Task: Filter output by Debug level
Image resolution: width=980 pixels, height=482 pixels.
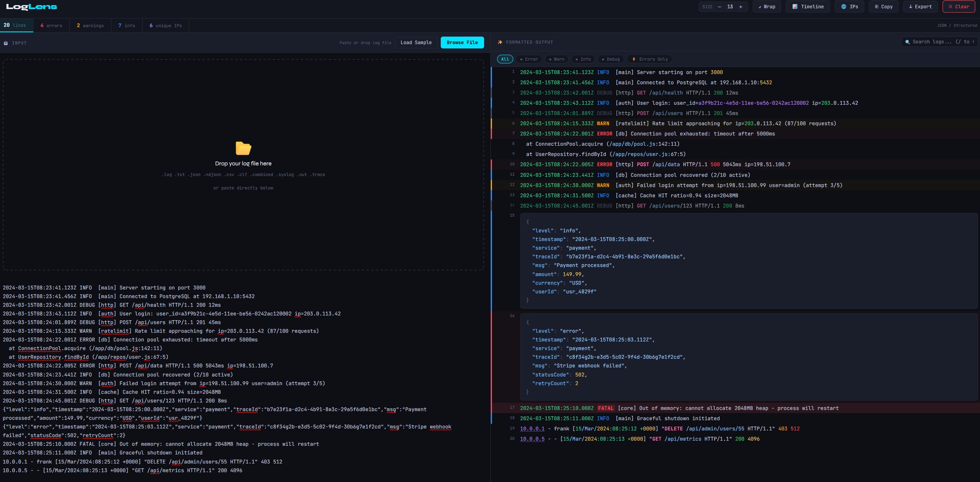Action: (x=611, y=59)
